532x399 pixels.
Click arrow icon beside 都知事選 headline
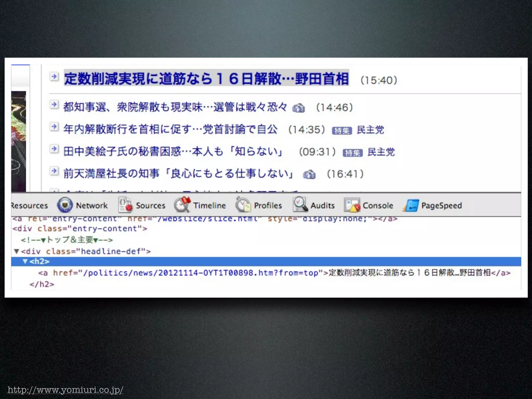click(x=54, y=105)
